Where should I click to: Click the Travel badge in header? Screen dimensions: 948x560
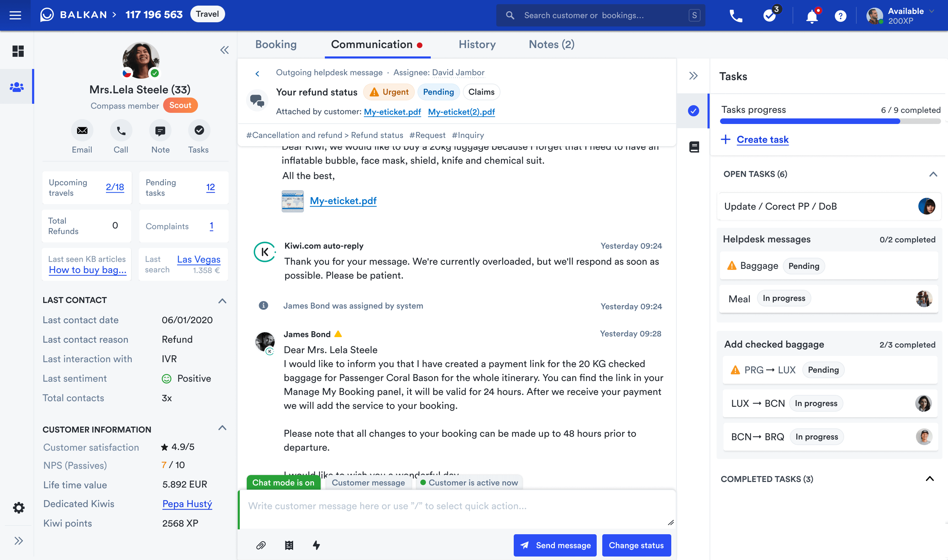pos(207,14)
